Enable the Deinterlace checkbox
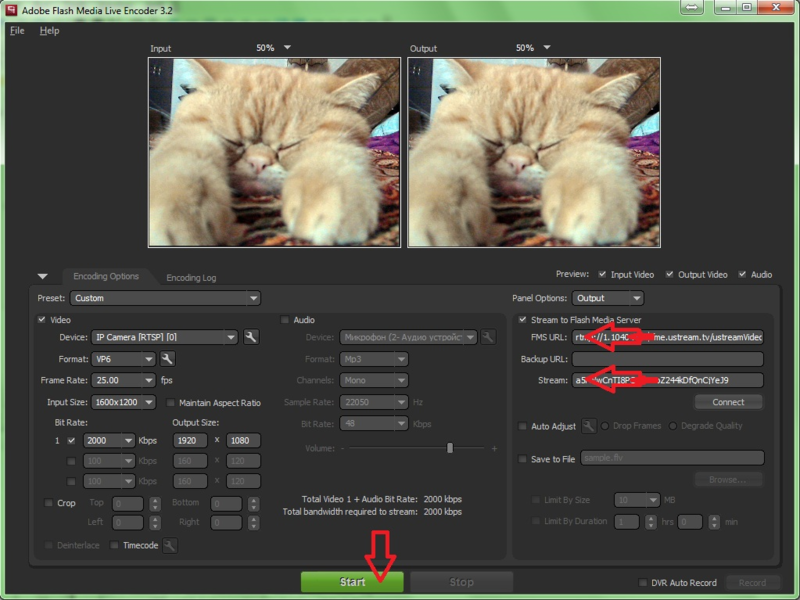The width and height of the screenshot is (800, 600). (48, 545)
